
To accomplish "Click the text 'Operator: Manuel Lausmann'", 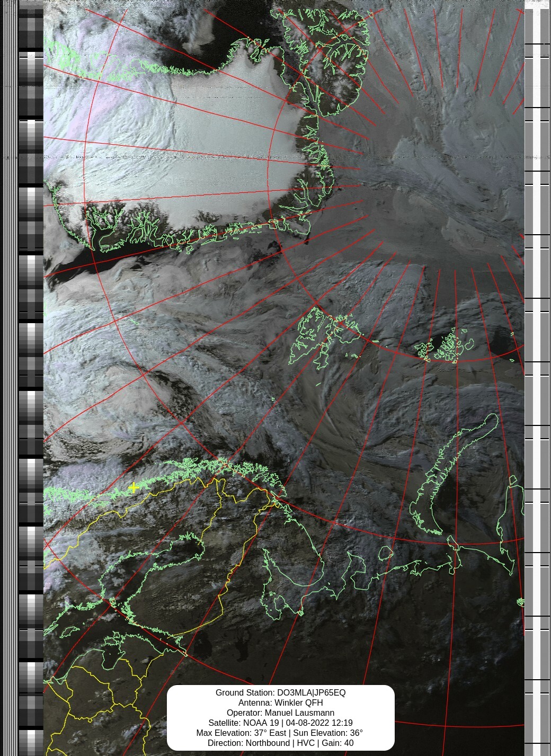I will pyautogui.click(x=280, y=713).
